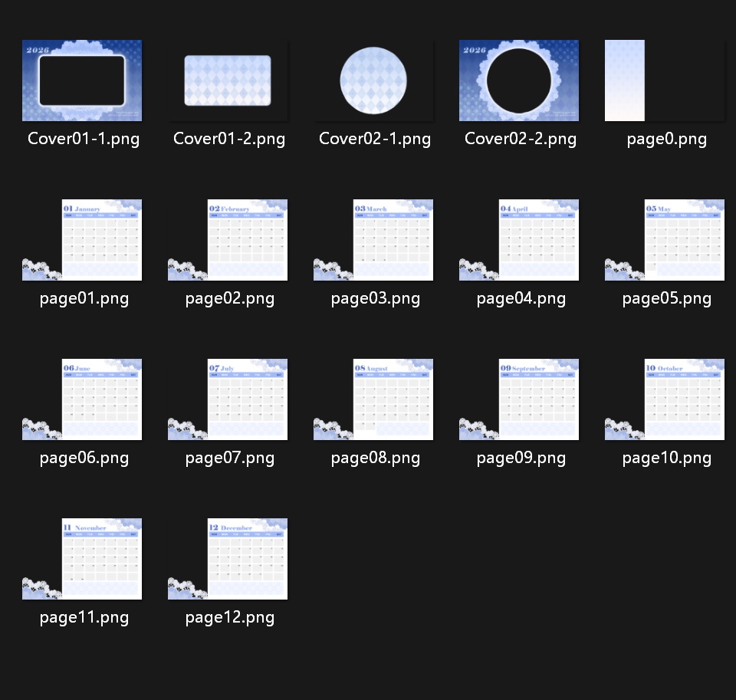736x700 pixels.
Task: Select the page09.png September calendar thumbnail
Action: coord(519,399)
